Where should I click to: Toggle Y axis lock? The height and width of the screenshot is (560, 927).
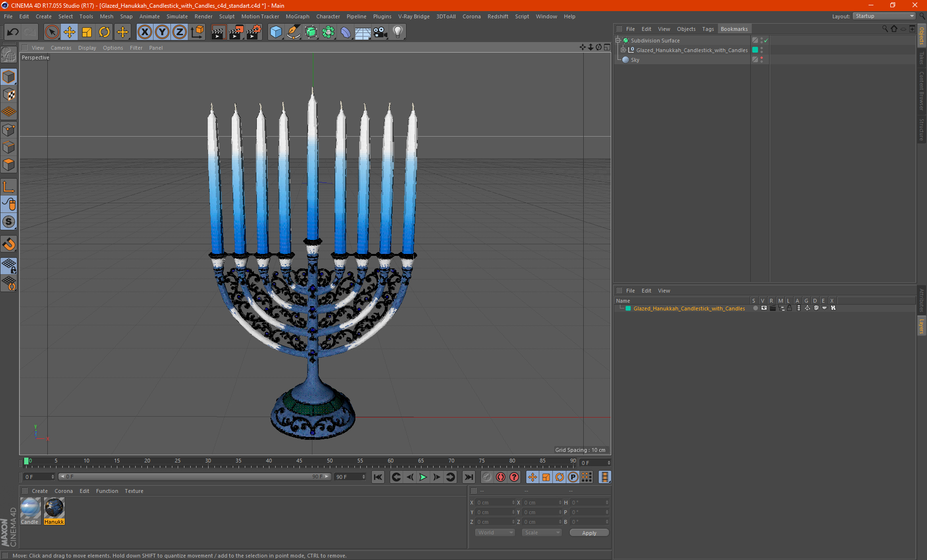pos(162,32)
